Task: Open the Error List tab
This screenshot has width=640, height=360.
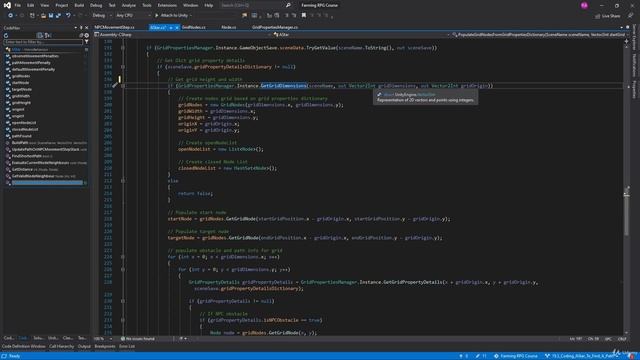Action: (127, 347)
